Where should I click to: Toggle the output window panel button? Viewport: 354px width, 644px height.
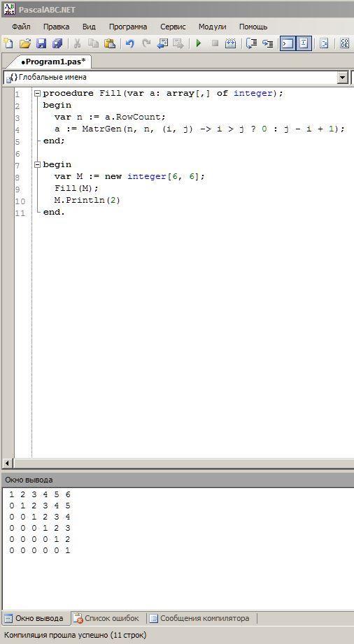click(288, 43)
